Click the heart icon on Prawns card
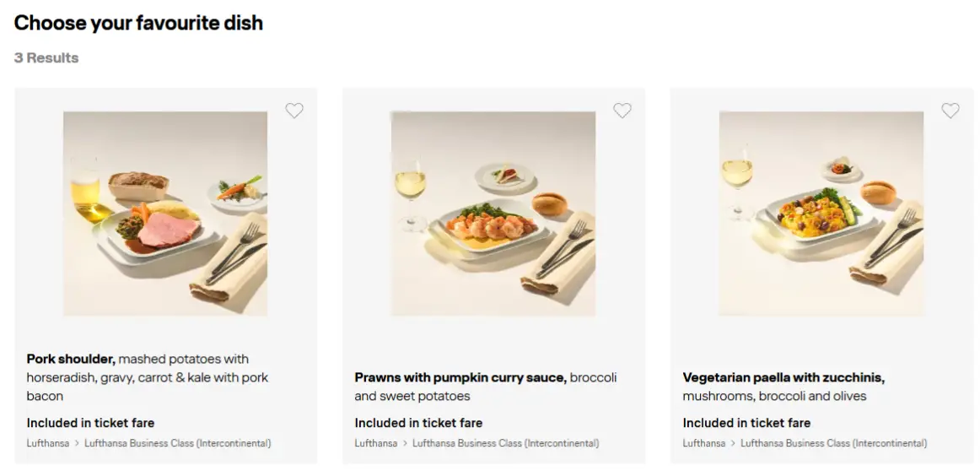980x471 pixels. (x=622, y=111)
